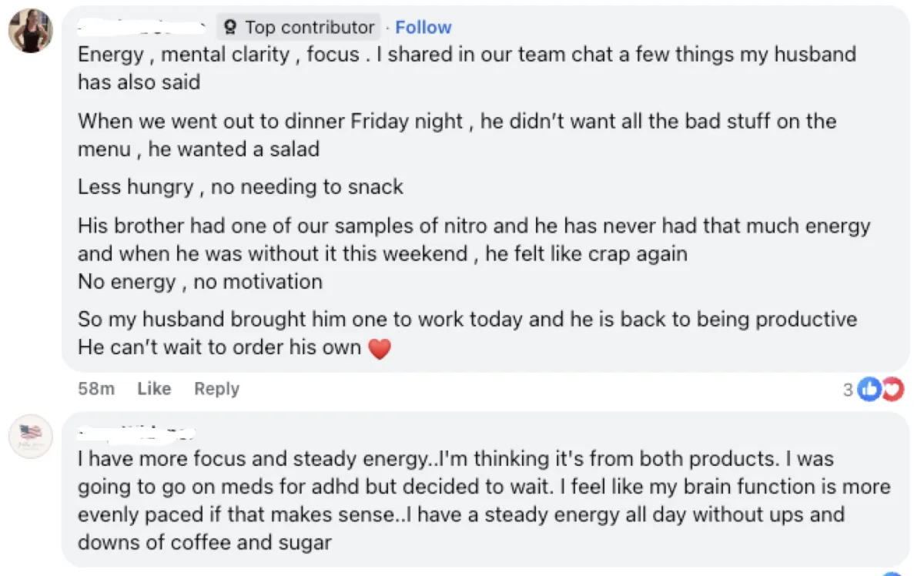Open the first commenter's redacted name
Viewport: 924px width, 576px height.
(143, 28)
